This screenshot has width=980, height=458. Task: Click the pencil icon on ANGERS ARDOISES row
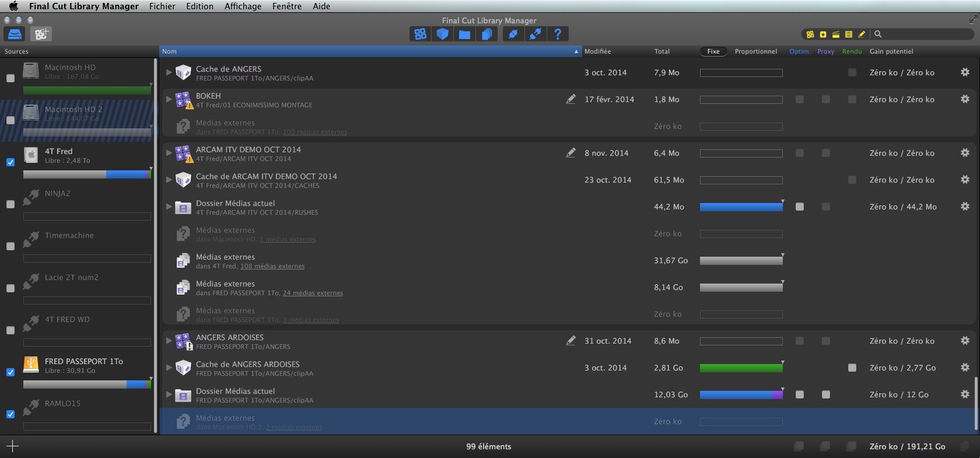[571, 341]
